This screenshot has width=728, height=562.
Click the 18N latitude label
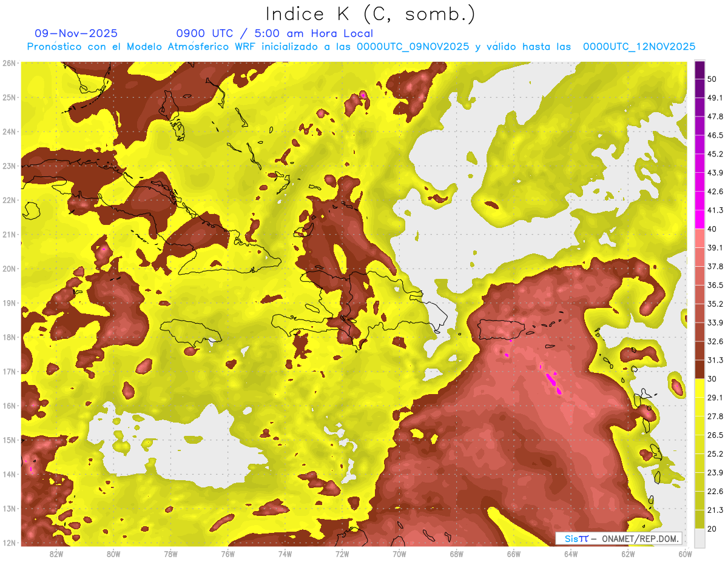(8, 337)
